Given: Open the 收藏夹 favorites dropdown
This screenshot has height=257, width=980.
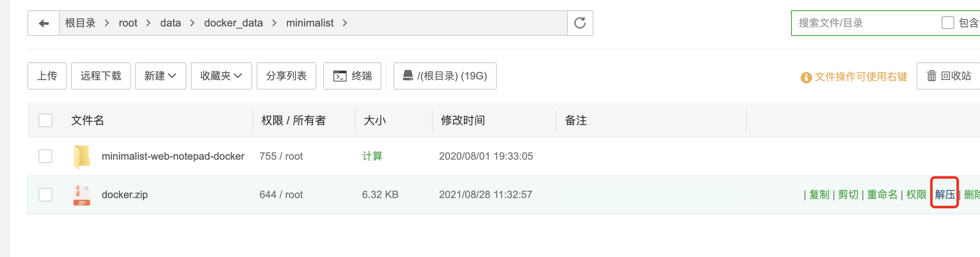Looking at the screenshot, I should tap(221, 76).
